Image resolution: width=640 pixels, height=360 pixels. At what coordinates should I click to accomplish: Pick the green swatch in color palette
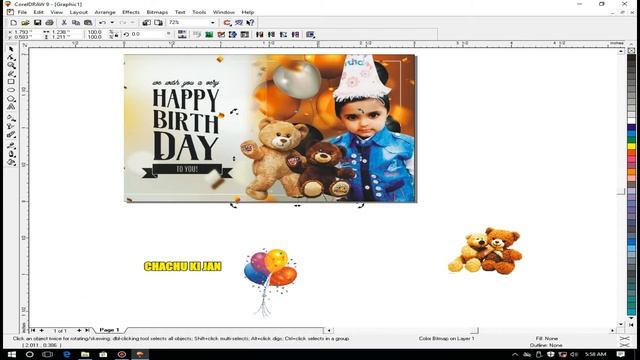(631, 140)
